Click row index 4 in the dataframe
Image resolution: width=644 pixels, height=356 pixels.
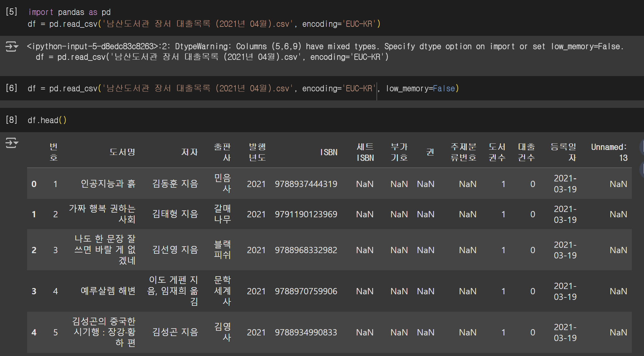34,332
